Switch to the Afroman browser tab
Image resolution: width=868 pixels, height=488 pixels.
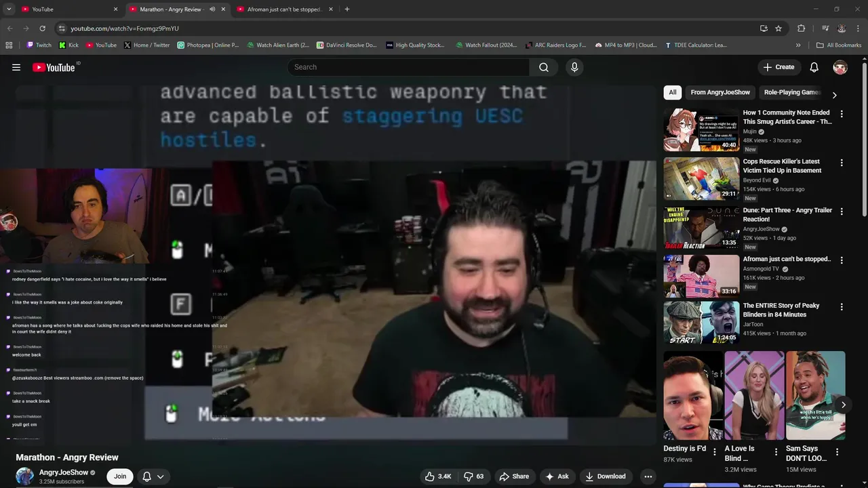[285, 9]
